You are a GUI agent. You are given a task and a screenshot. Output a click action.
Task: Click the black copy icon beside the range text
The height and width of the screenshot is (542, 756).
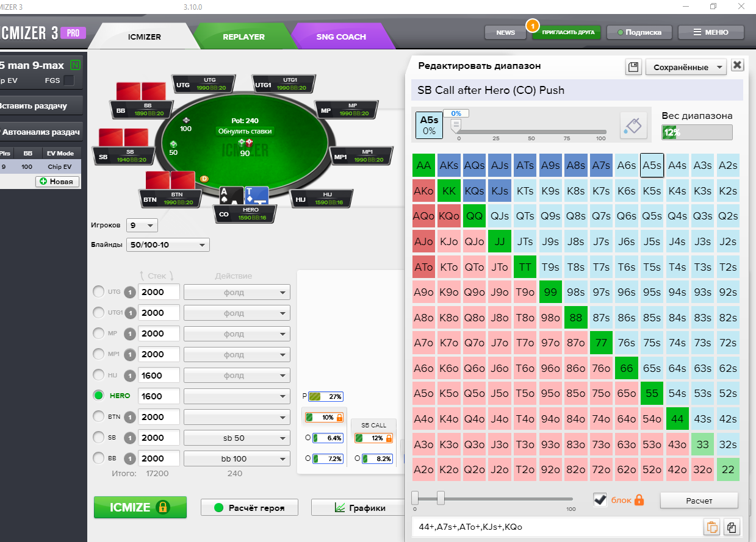(x=732, y=527)
